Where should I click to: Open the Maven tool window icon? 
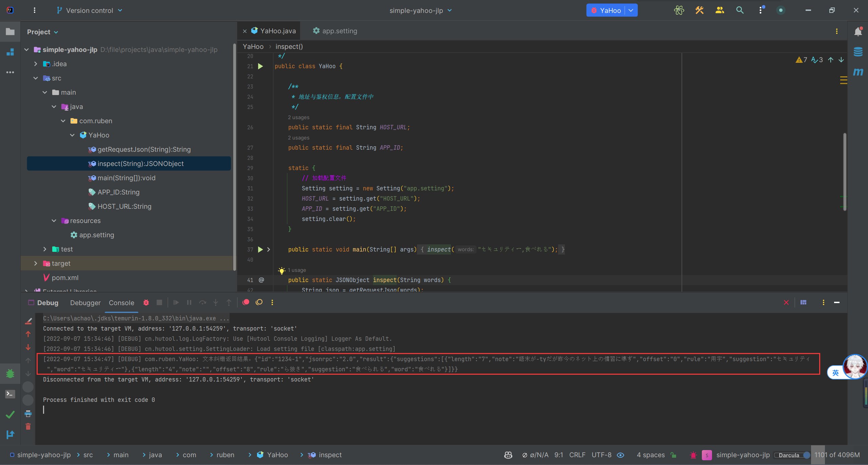click(858, 72)
